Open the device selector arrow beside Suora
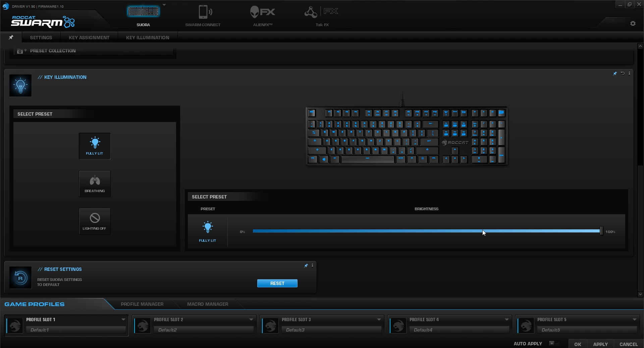Screen dimensions: 644x348 pos(164,5)
